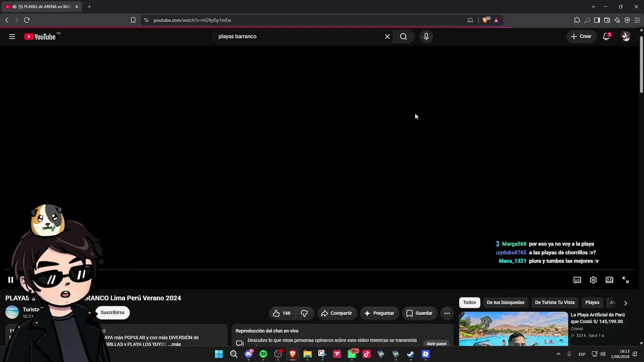Viewport: 644px width, 362px height.
Task: Open the Brave VPN shield icon
Action: [x=627, y=20]
